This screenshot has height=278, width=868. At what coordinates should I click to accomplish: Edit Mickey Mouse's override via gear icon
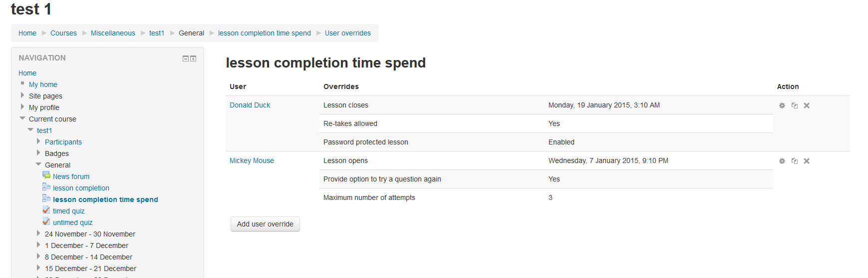tap(782, 161)
